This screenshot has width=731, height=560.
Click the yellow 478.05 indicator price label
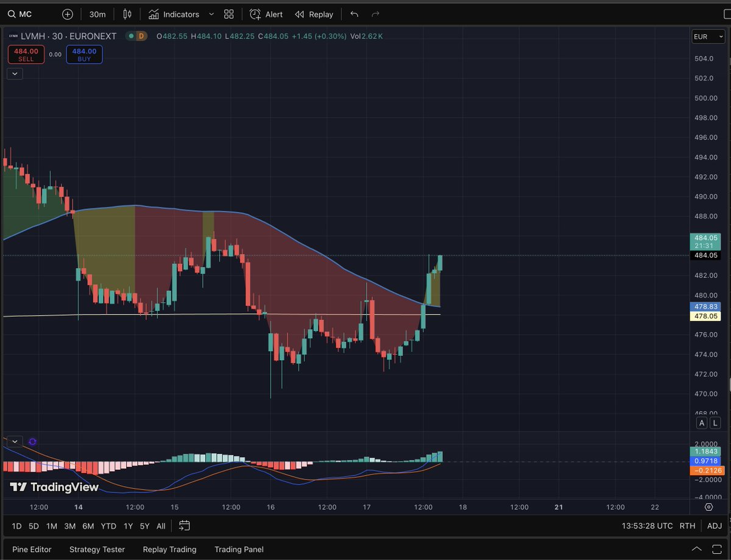click(705, 316)
